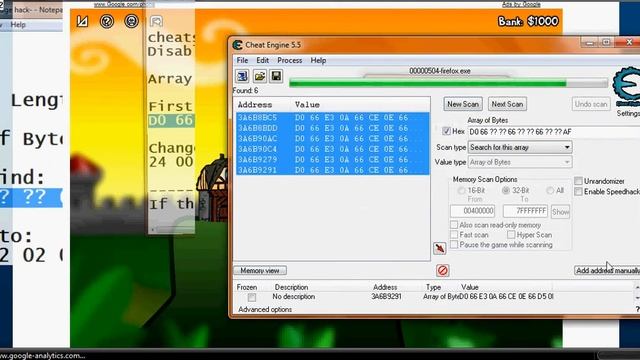Click the Bank $1000 display in game
Screen dimensions: 640x360
pos(528,21)
